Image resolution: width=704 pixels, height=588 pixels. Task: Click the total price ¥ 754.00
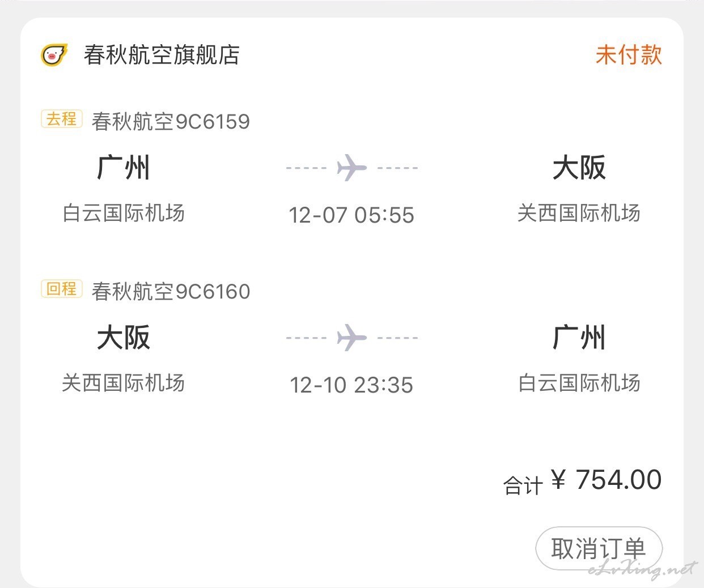click(x=606, y=480)
